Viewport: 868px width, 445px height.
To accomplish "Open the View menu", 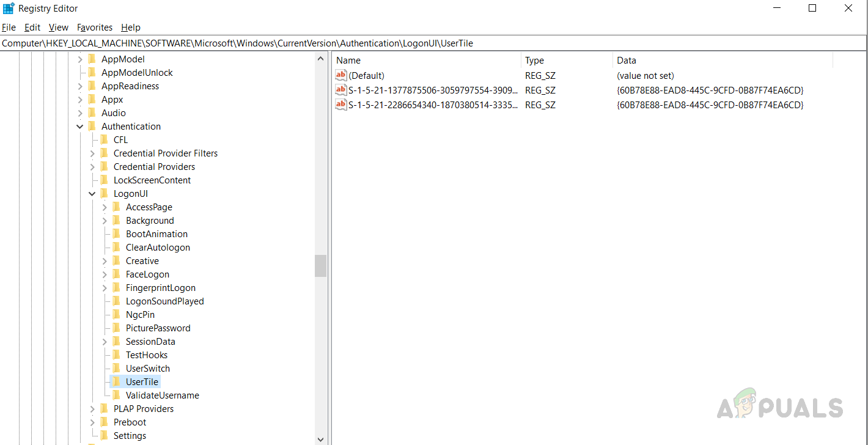I will pos(59,28).
